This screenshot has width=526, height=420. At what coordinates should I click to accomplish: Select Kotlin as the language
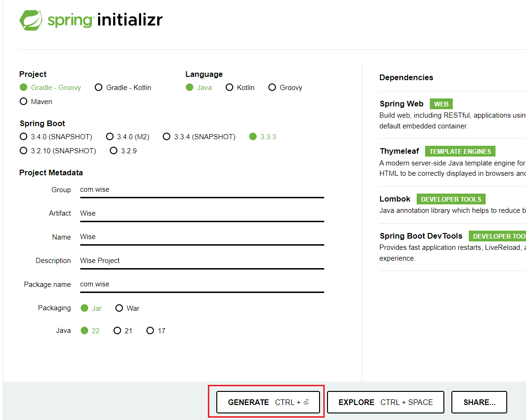click(229, 88)
